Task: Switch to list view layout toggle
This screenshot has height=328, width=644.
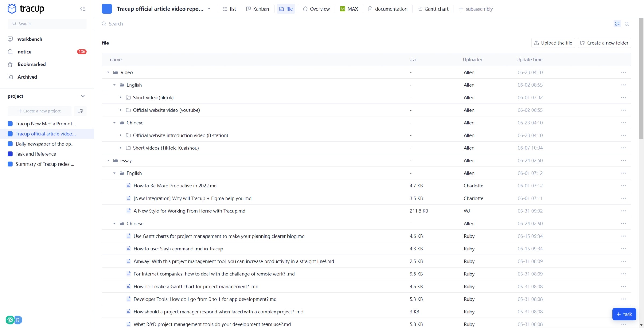Action: point(617,24)
